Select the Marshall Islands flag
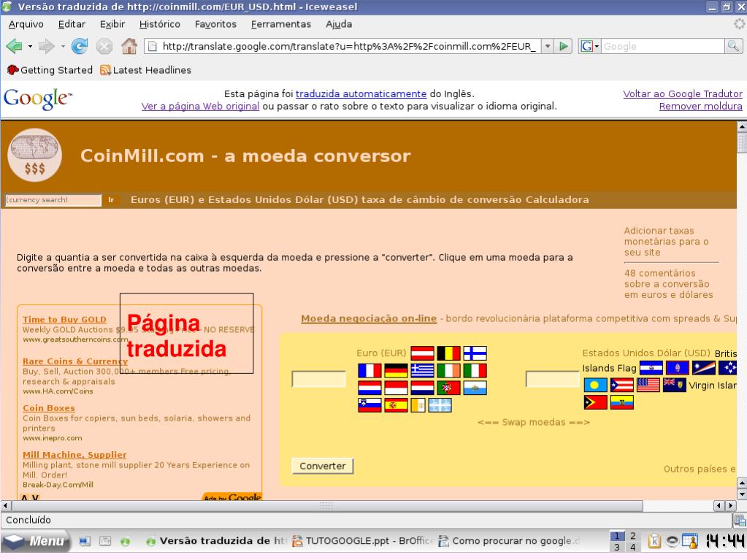The width and height of the screenshot is (747, 560). [x=704, y=368]
